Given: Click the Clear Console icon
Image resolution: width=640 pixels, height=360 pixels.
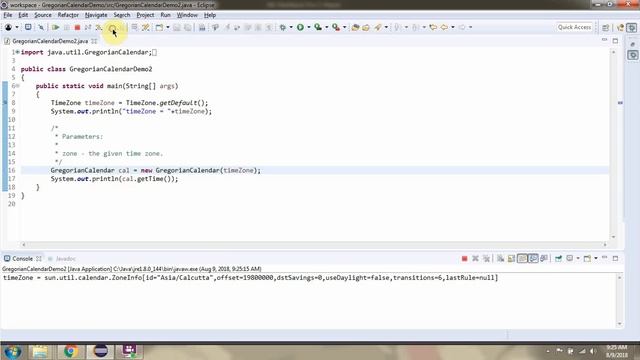Looking at the screenshot, I should pyautogui.click(x=500, y=258).
